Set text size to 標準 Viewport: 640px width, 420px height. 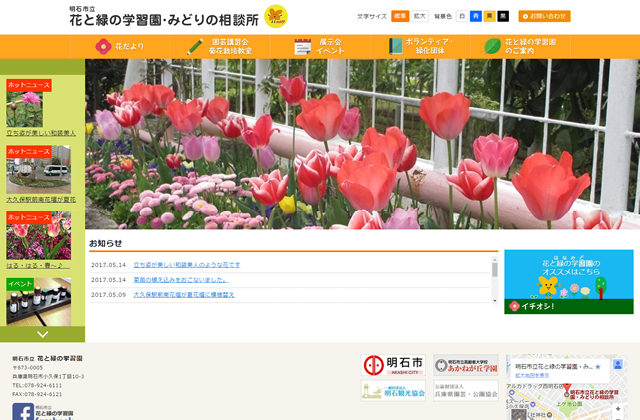[400, 16]
